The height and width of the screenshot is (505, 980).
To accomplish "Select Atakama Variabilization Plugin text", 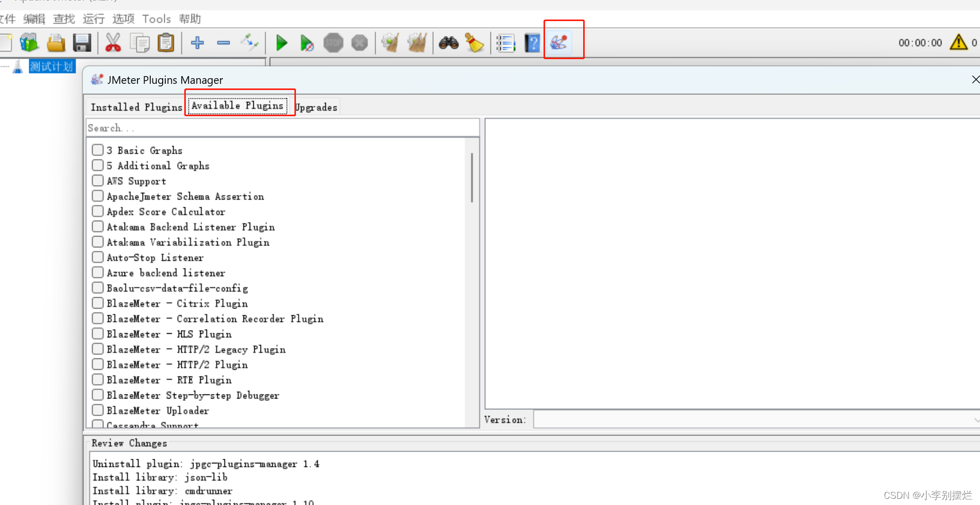I will click(x=188, y=242).
